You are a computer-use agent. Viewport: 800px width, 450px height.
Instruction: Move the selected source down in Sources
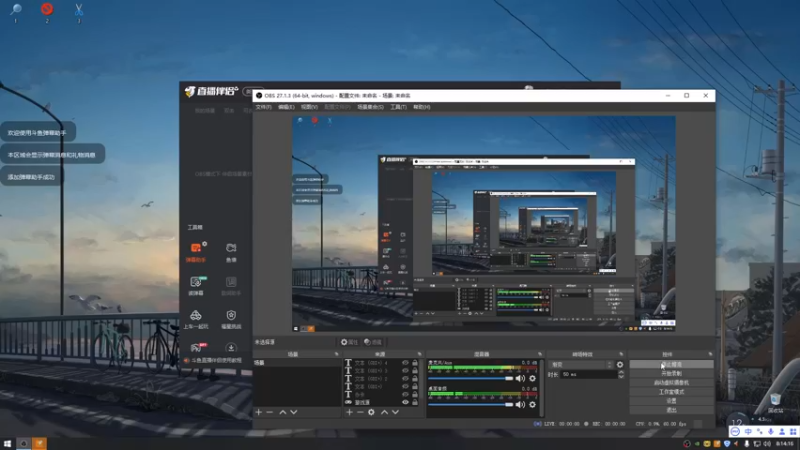coord(395,412)
